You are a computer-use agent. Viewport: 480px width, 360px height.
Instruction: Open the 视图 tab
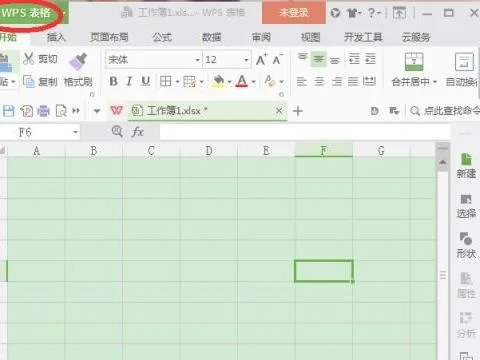coord(310,37)
